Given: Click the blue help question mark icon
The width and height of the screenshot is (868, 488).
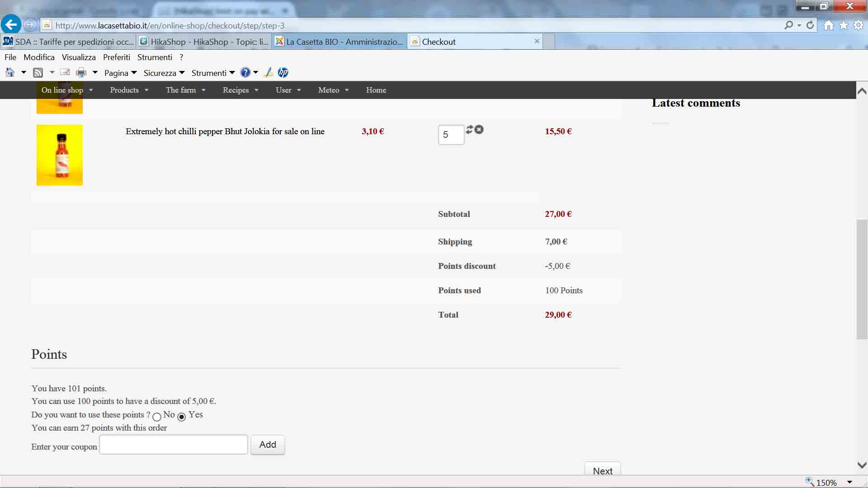Looking at the screenshot, I should tap(245, 73).
